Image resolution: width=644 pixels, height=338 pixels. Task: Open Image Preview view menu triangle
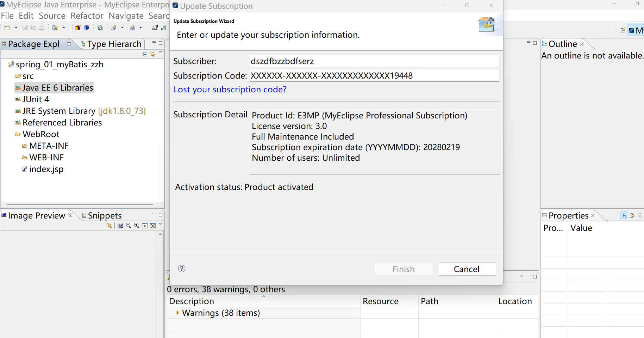pos(161,224)
